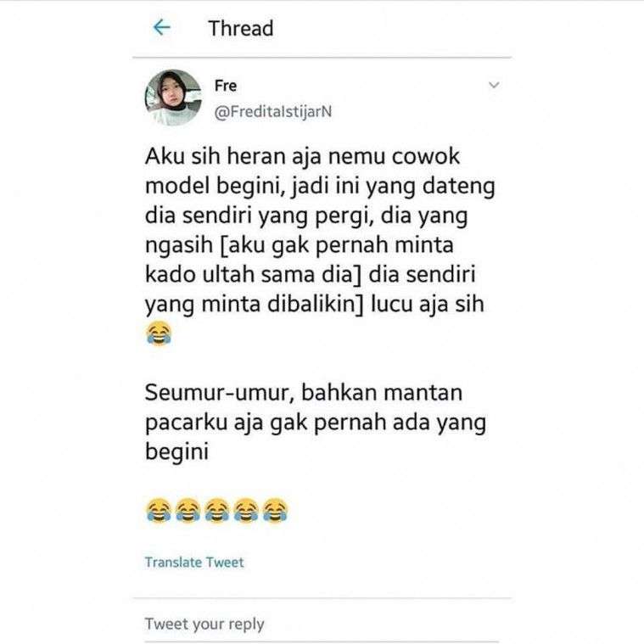Click the laughing emoji after 'lucu aja sih'
Image resolution: width=644 pixels, height=644 pixels.
pyautogui.click(x=159, y=333)
